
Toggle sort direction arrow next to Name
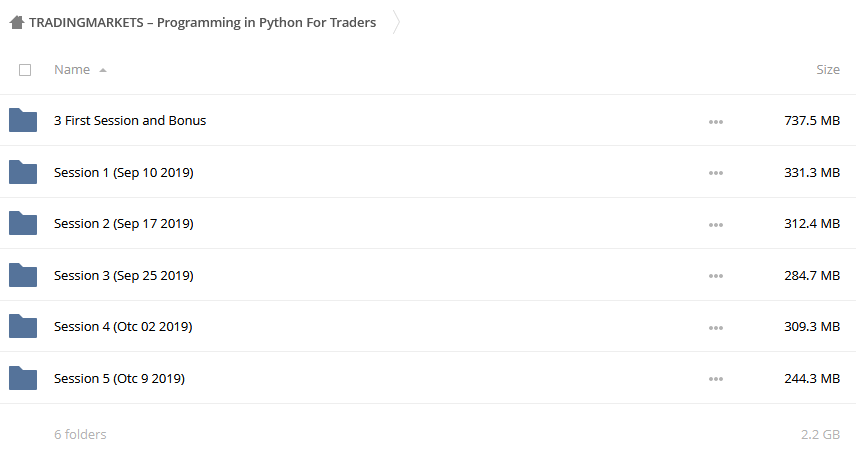point(103,70)
